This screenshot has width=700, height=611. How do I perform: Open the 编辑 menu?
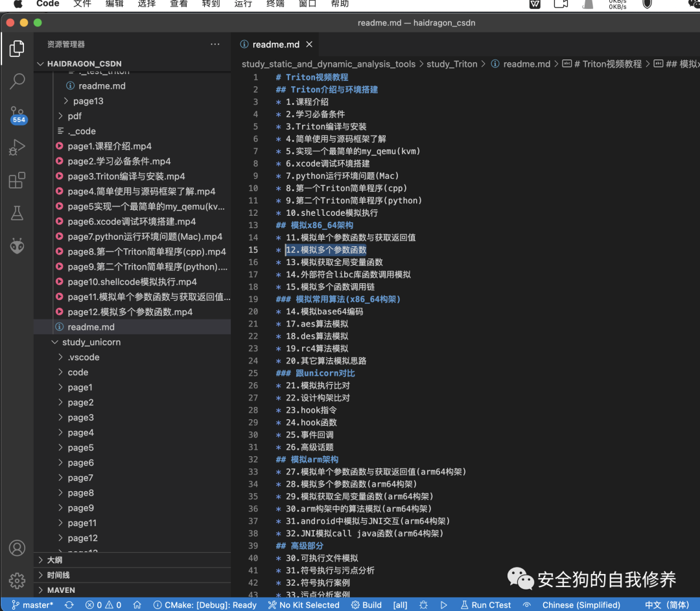(114, 4)
